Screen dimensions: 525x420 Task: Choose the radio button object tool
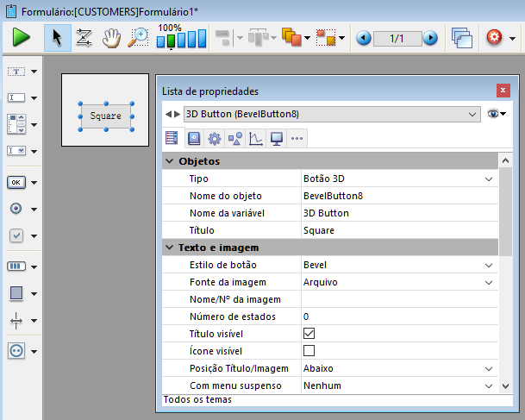pos(16,209)
